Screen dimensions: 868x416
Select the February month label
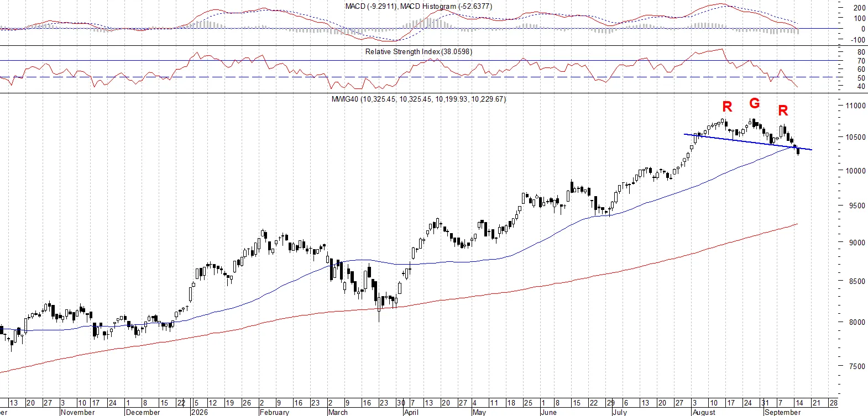coord(274,412)
